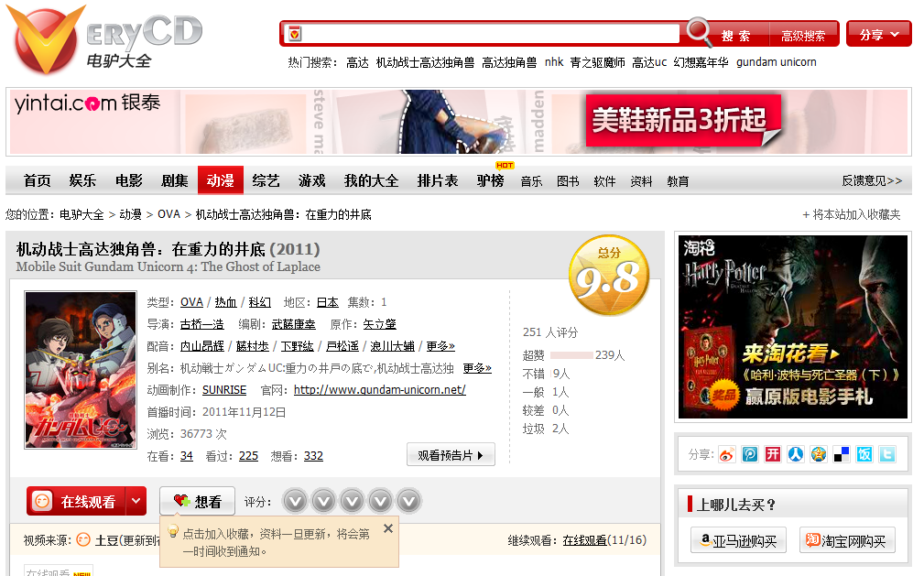
Task: Click genre link 科幻
Action: pos(259,302)
